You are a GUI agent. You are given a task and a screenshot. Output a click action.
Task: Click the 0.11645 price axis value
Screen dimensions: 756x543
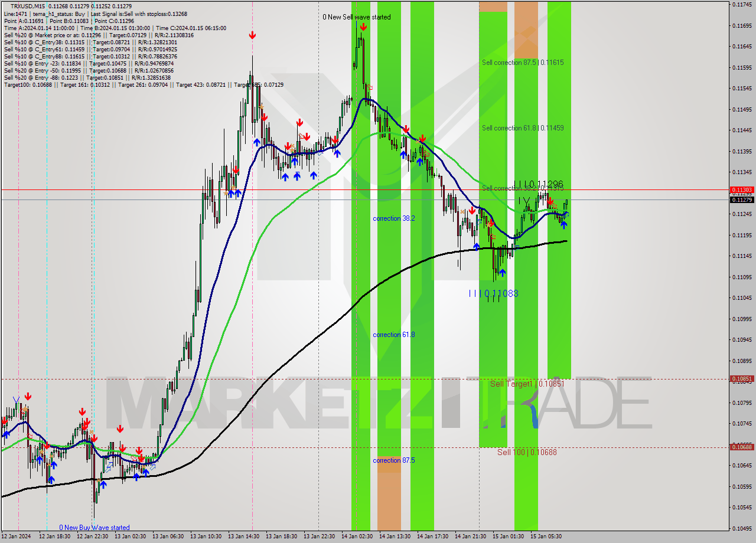point(742,46)
